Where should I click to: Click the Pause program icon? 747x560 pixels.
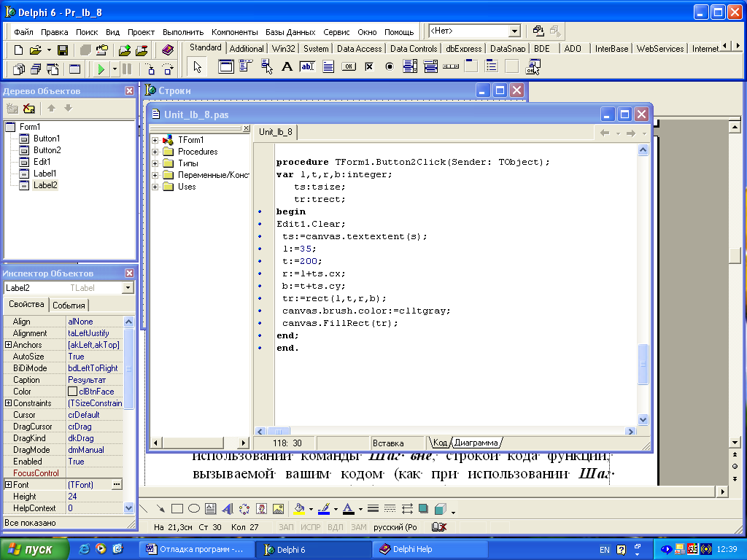(127, 69)
